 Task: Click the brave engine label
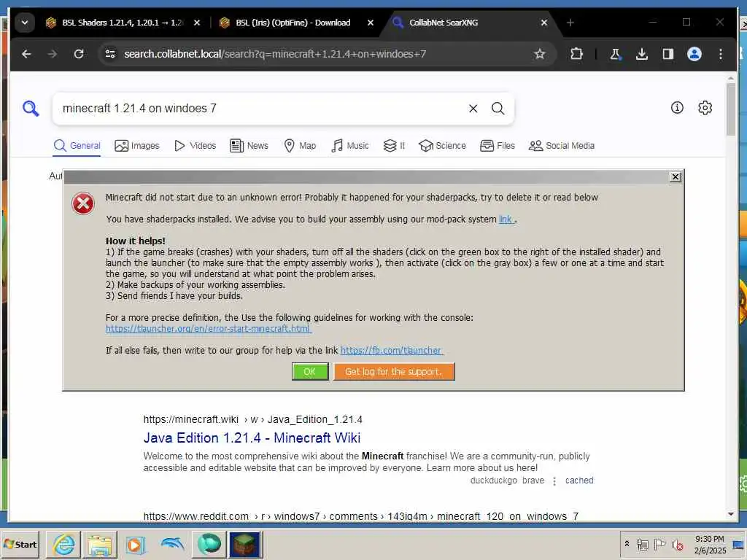coord(533,481)
